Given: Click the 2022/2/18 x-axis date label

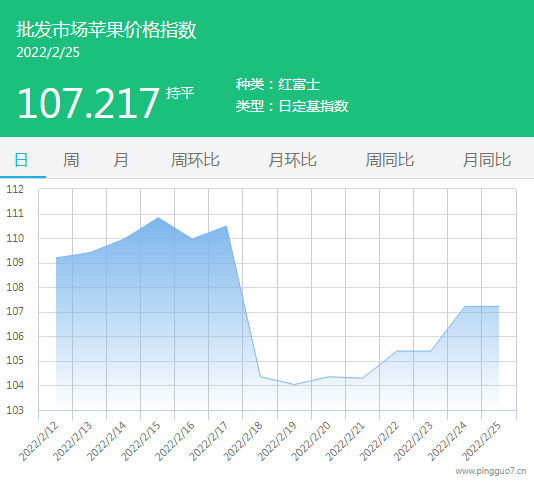Looking at the screenshot, I should click(x=243, y=441).
